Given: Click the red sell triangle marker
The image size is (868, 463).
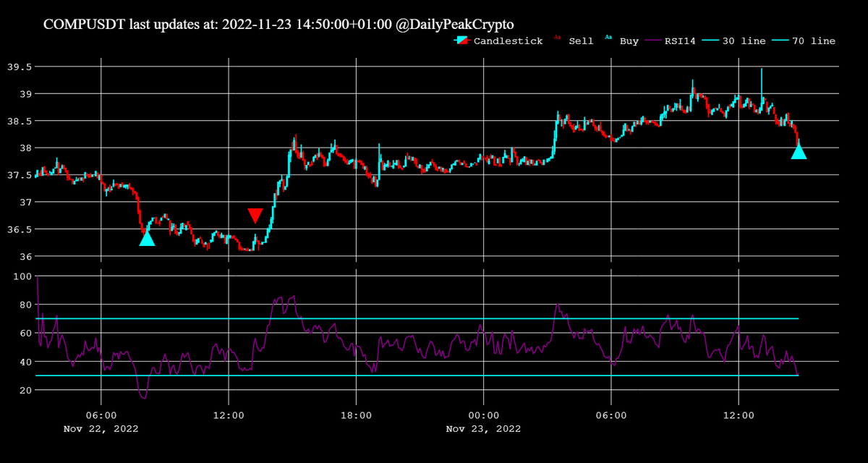Looking at the screenshot, I should click(255, 216).
